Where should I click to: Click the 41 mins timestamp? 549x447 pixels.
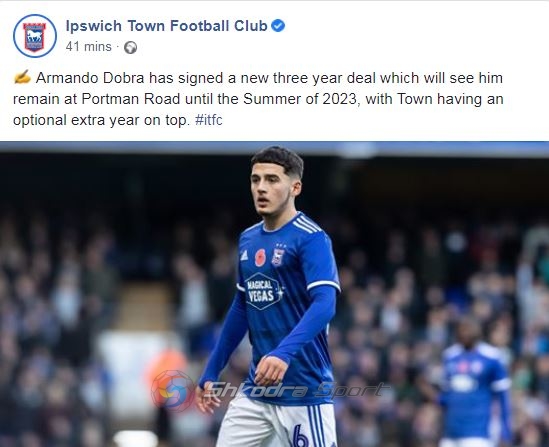pyautogui.click(x=89, y=47)
